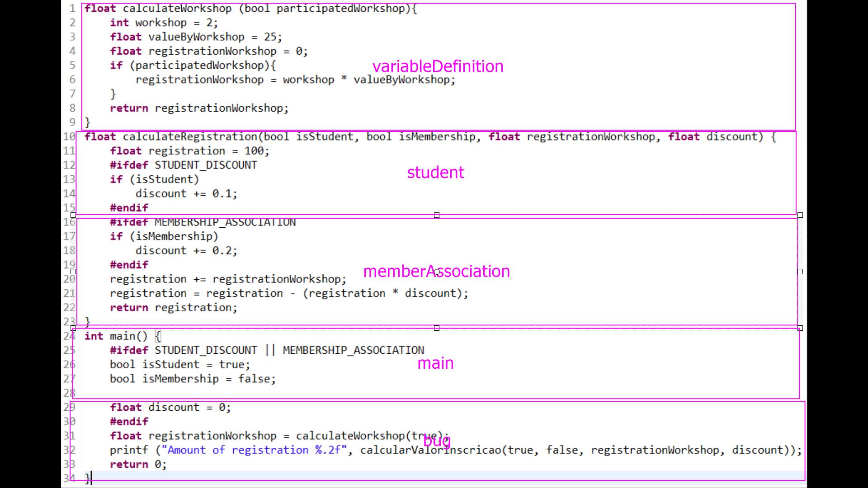Click the middle-right resize handle of memberAssociation box

800,272
